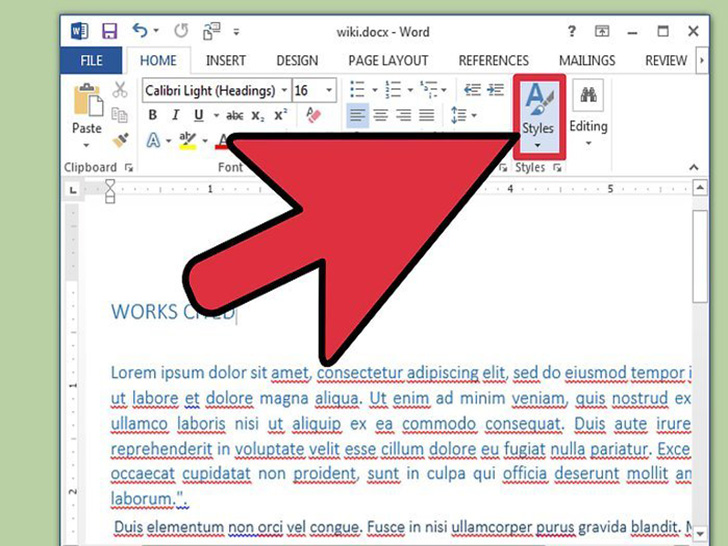Click the Paste clipboard icon

[x=87, y=99]
